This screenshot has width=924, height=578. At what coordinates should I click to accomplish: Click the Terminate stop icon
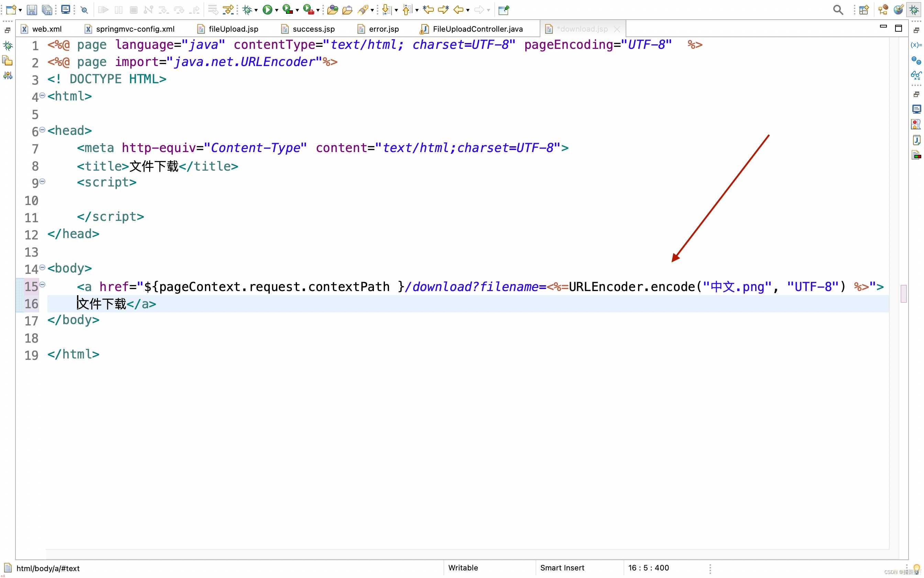pos(134,10)
